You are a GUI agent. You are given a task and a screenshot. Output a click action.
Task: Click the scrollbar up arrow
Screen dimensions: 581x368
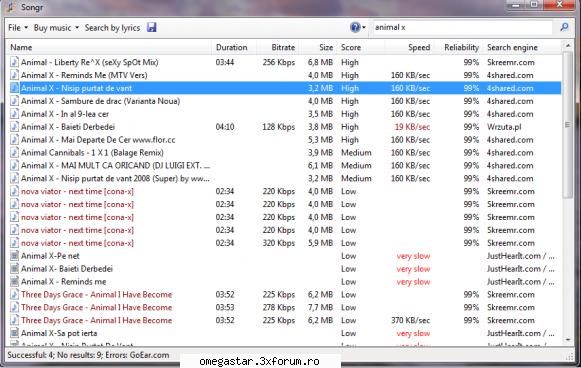(568, 46)
